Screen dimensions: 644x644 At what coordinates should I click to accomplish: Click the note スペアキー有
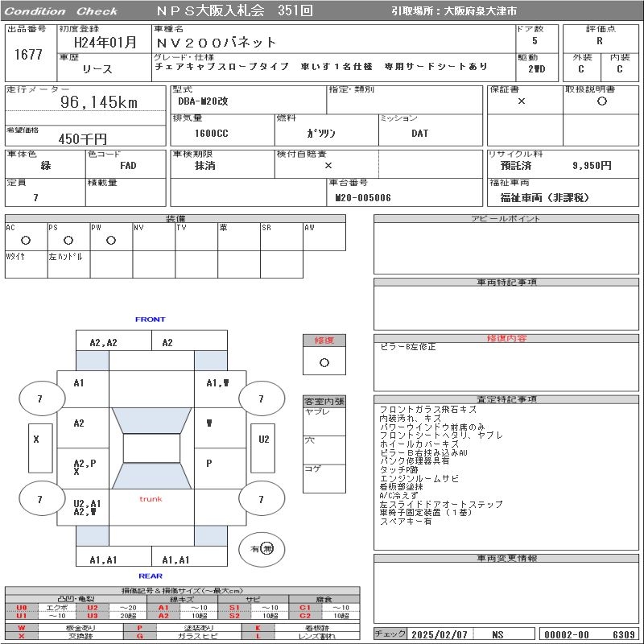coord(406,521)
